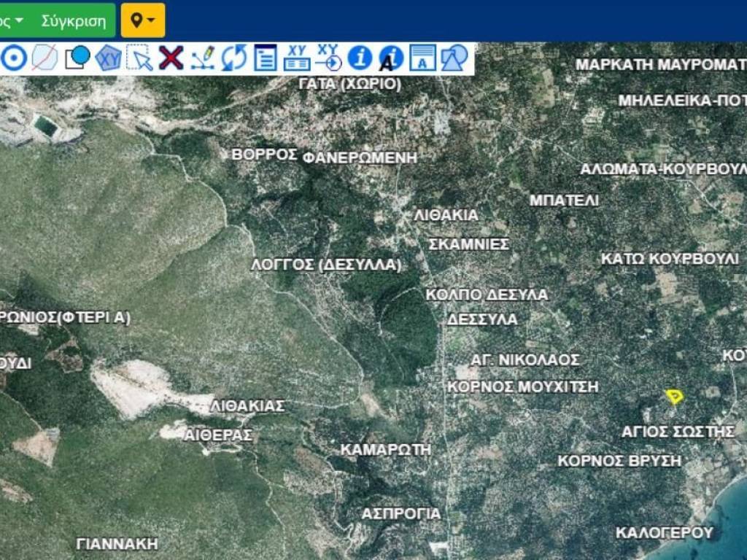Click the yellow highlighted parcel on map

click(675, 396)
